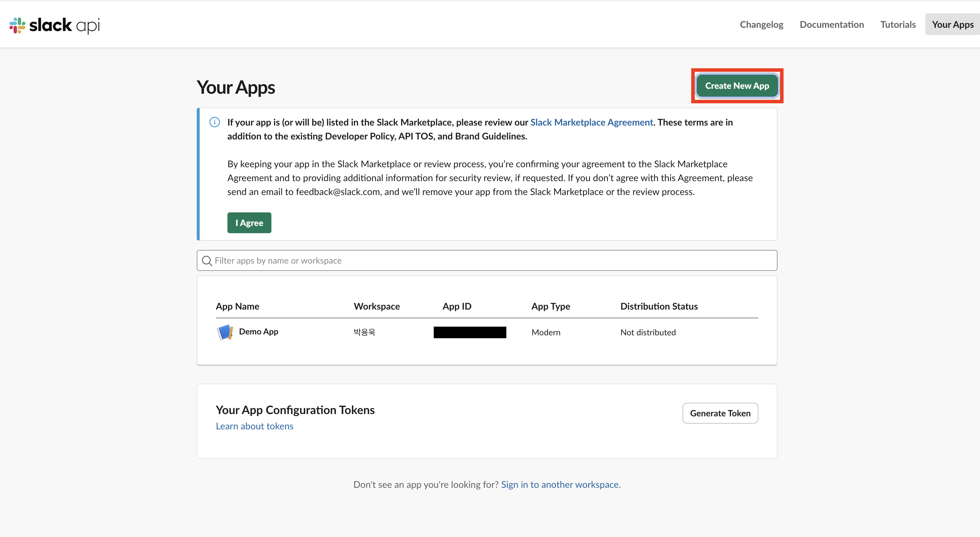Click the workspace name 박용욱
The width and height of the screenshot is (980, 537).
[365, 332]
